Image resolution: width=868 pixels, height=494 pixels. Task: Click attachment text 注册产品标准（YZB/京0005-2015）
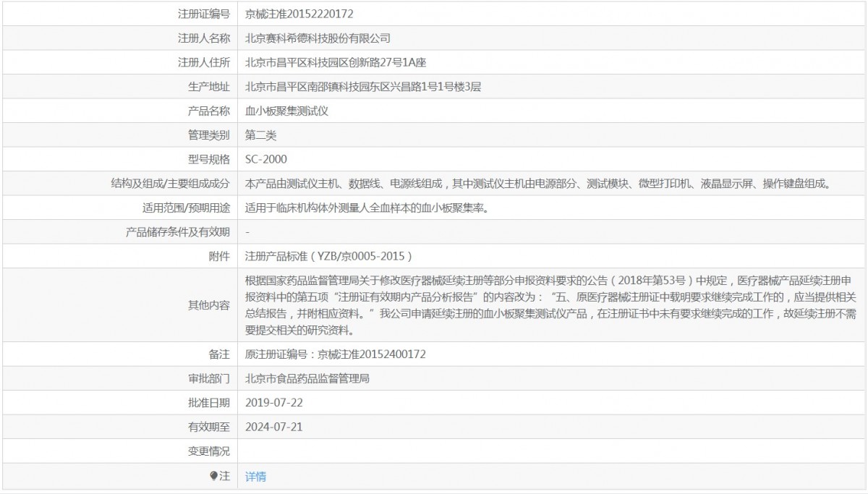pos(329,256)
